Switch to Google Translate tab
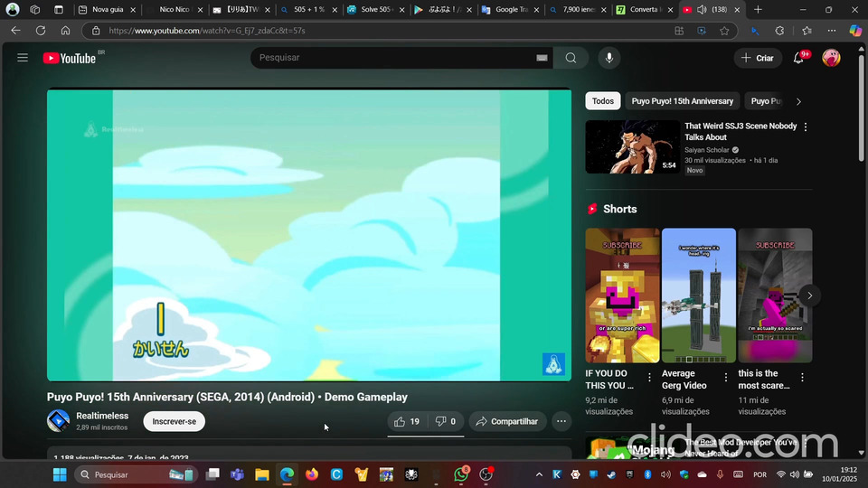The image size is (868, 488). point(510,9)
